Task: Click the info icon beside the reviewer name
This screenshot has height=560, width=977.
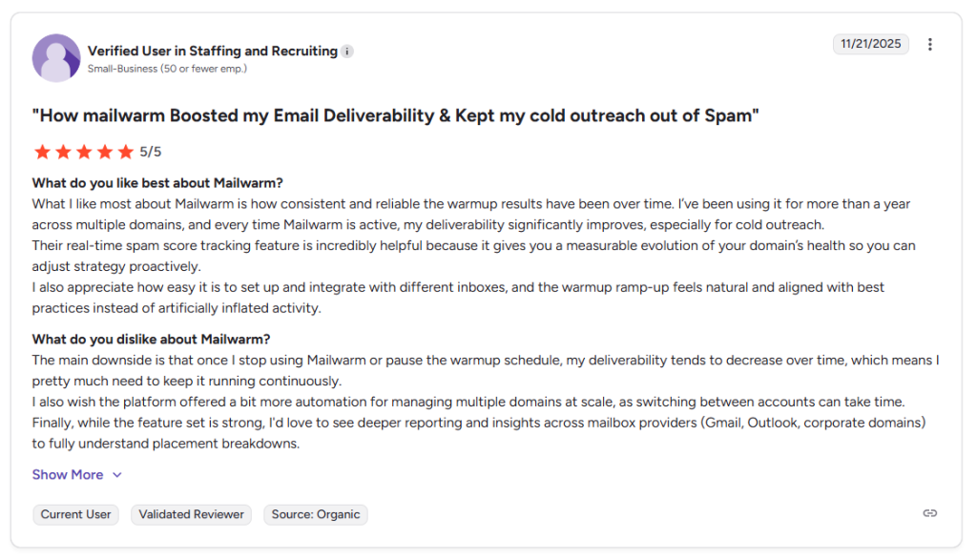Action: pyautogui.click(x=345, y=52)
